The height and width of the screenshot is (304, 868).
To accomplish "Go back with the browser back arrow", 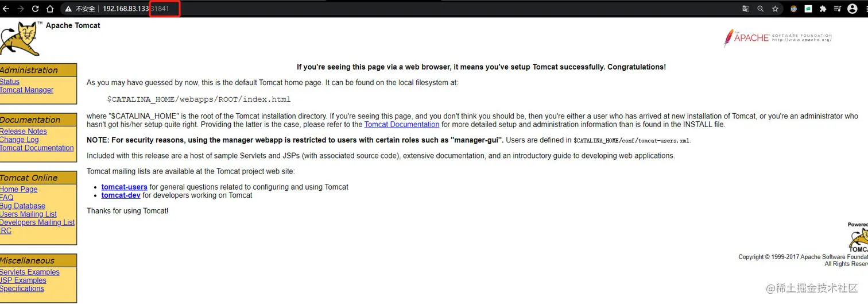I will tap(6, 9).
